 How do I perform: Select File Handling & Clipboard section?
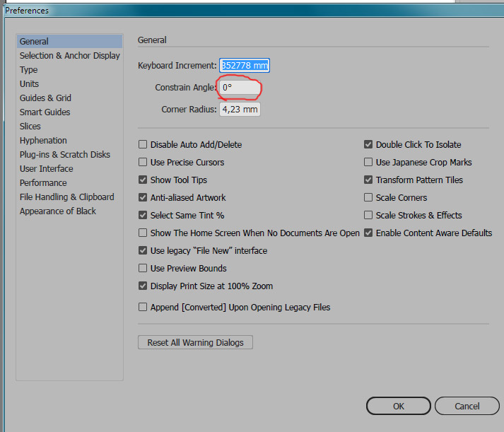[x=67, y=197]
